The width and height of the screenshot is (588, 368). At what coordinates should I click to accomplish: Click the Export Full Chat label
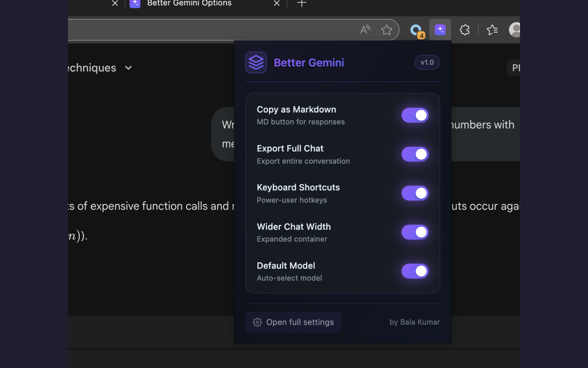coord(290,149)
